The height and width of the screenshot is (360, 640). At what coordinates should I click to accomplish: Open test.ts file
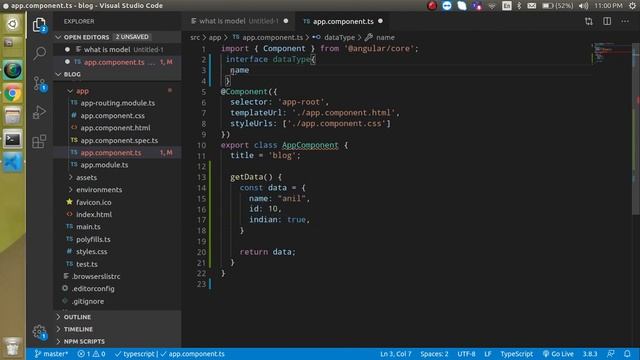coord(118,264)
